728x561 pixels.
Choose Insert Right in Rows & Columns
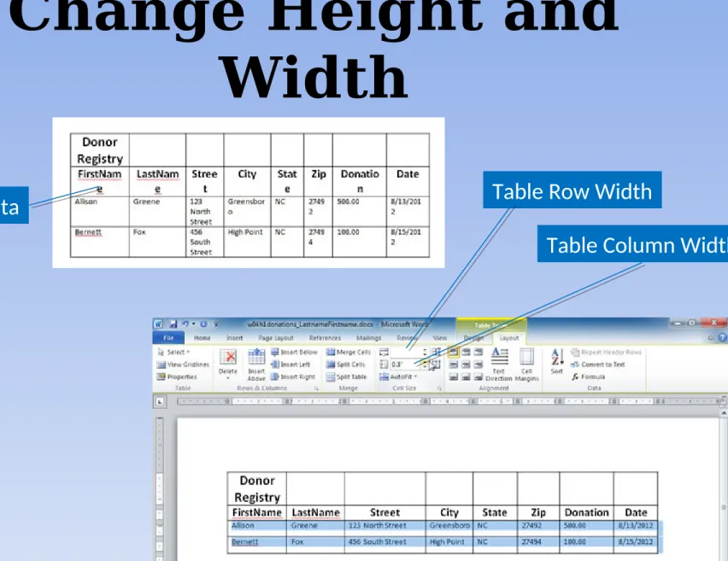tap(293, 377)
